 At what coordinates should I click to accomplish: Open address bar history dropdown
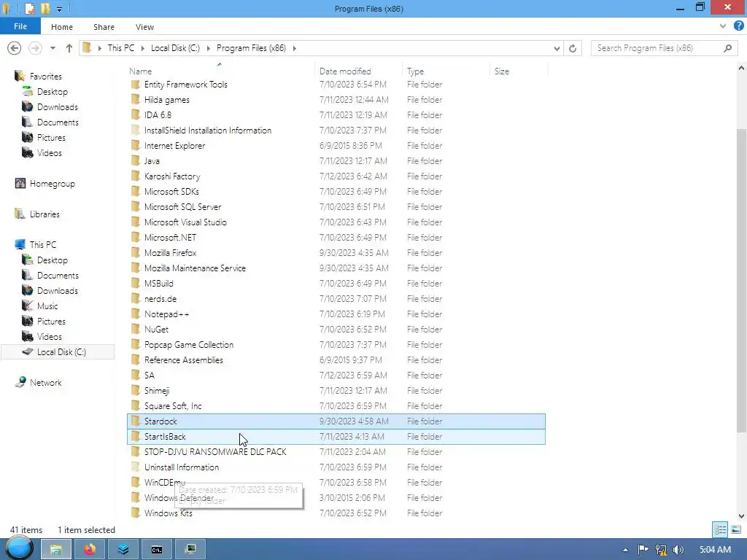click(x=557, y=48)
